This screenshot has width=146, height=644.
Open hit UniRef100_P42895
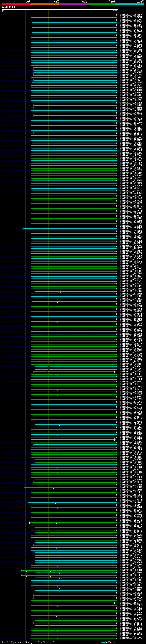click(131, 45)
